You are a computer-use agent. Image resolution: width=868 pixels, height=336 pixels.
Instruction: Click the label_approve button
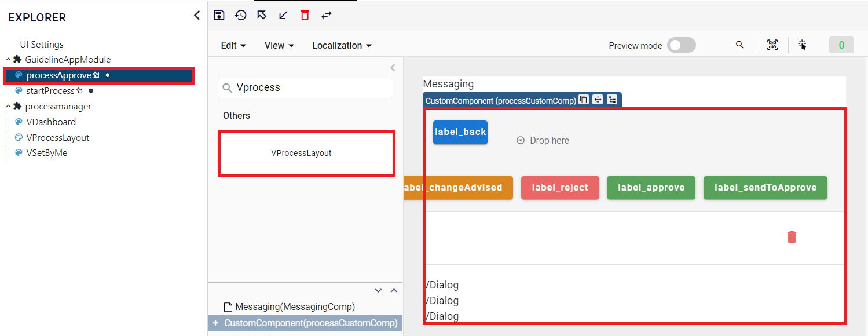point(651,188)
